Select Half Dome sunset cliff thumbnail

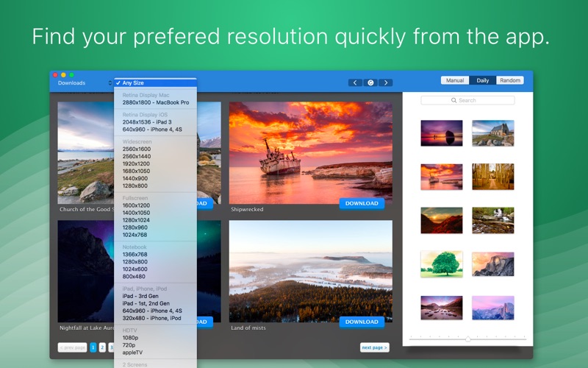point(492,264)
